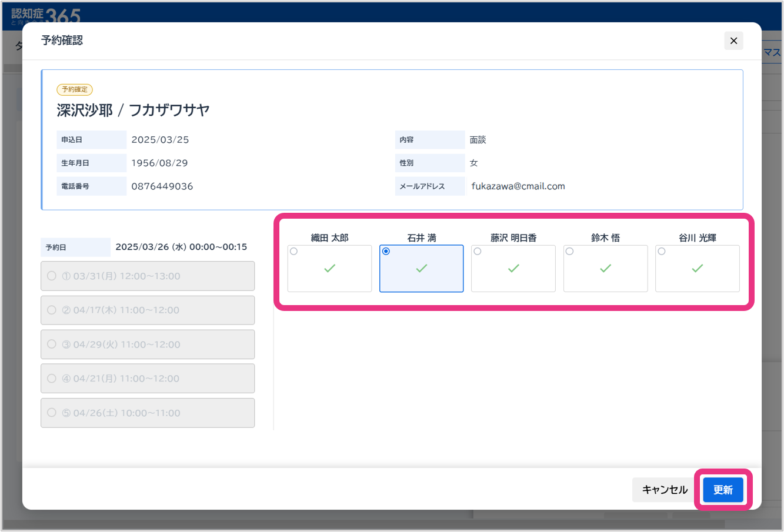Click the email address fukazawa@cmail.com

tap(518, 186)
